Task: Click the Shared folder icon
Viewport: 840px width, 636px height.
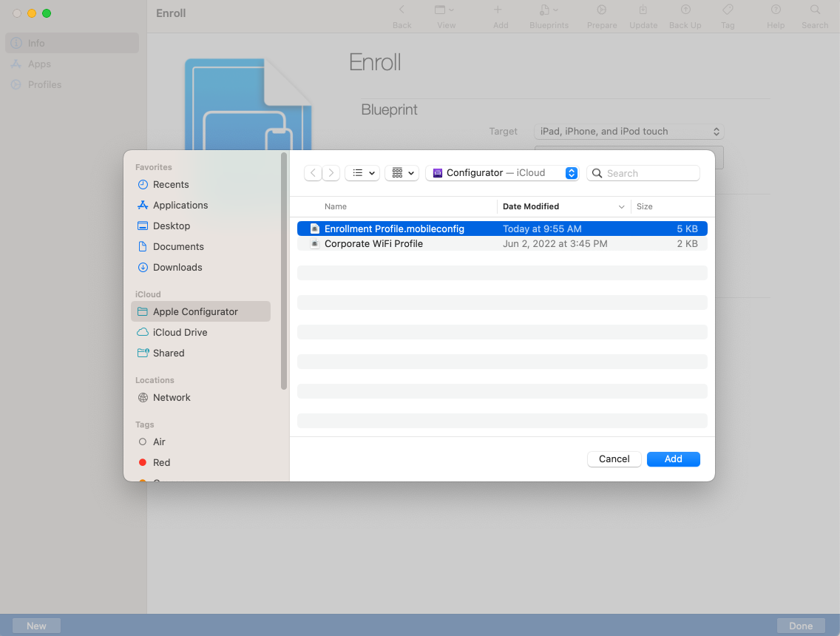Action: [x=143, y=353]
